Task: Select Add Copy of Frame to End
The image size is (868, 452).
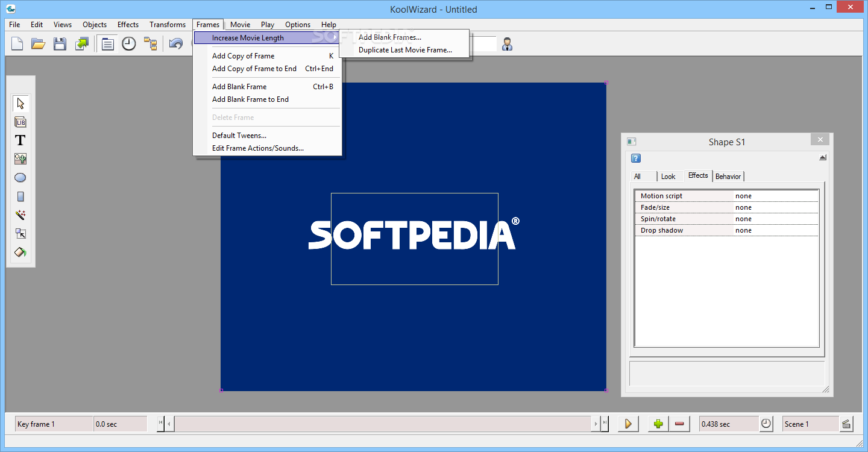Action: tap(267, 69)
